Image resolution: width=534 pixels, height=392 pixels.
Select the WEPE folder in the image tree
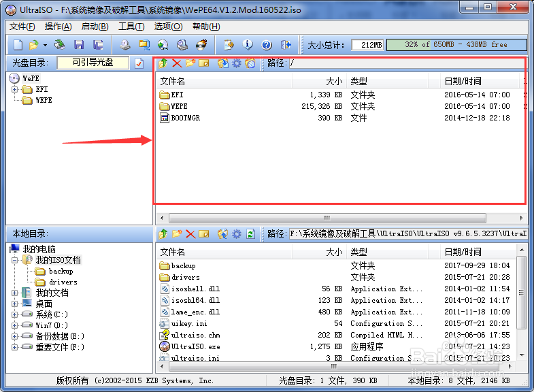(x=44, y=100)
